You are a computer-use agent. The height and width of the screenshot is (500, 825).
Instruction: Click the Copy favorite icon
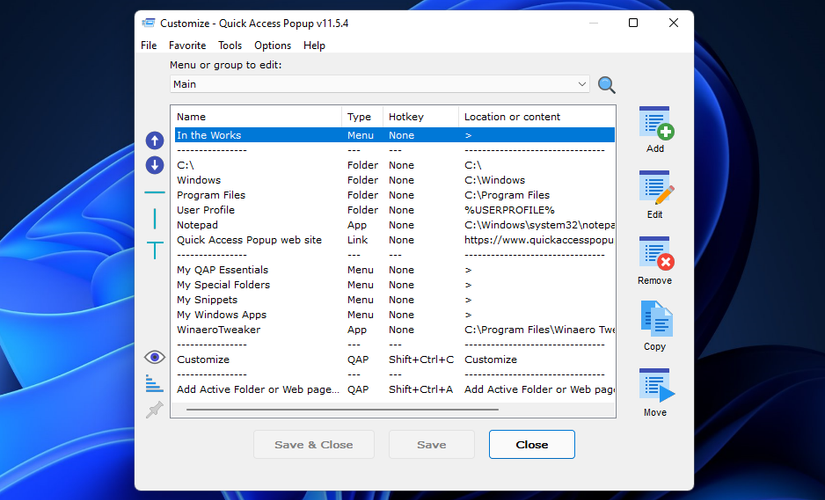(x=656, y=319)
